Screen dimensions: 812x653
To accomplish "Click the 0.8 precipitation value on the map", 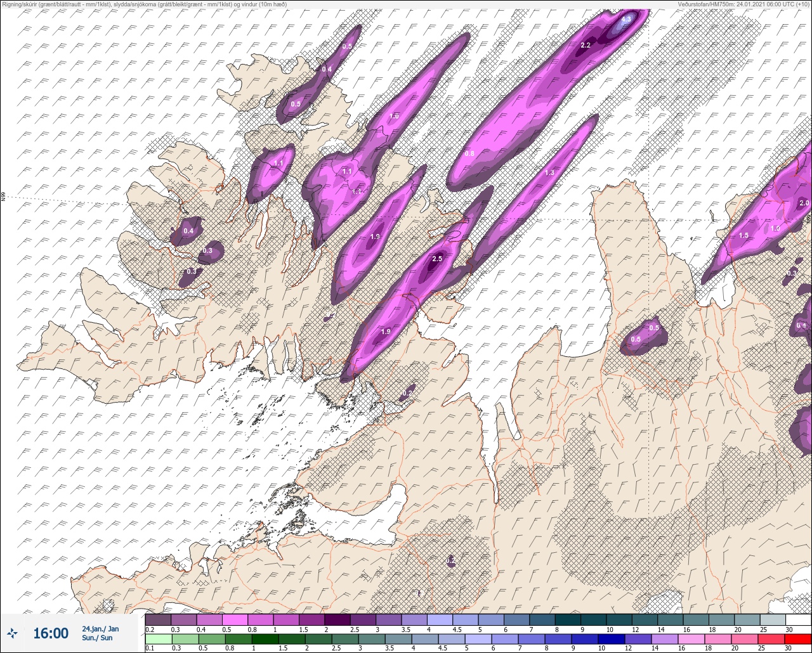I will [x=469, y=153].
